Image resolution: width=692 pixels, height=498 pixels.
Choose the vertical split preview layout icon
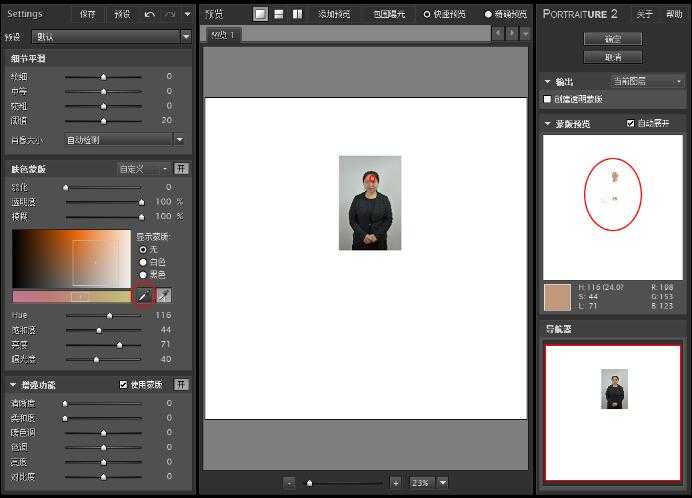[x=297, y=14]
